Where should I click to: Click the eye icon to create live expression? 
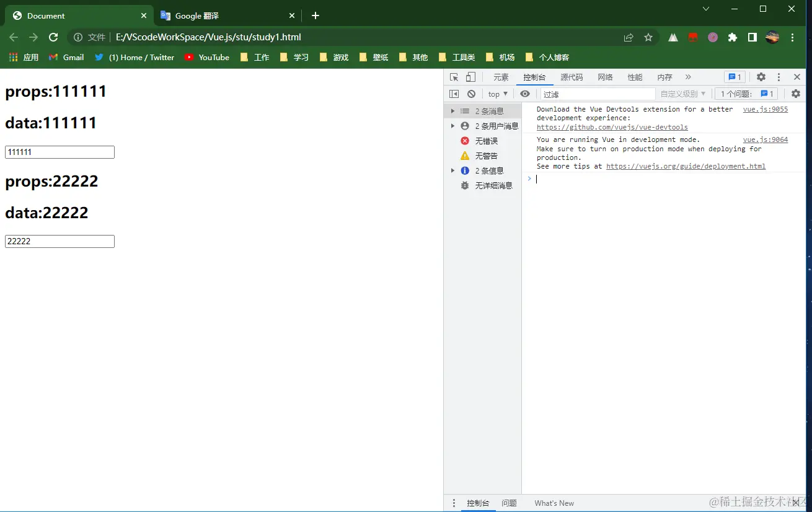pos(525,94)
